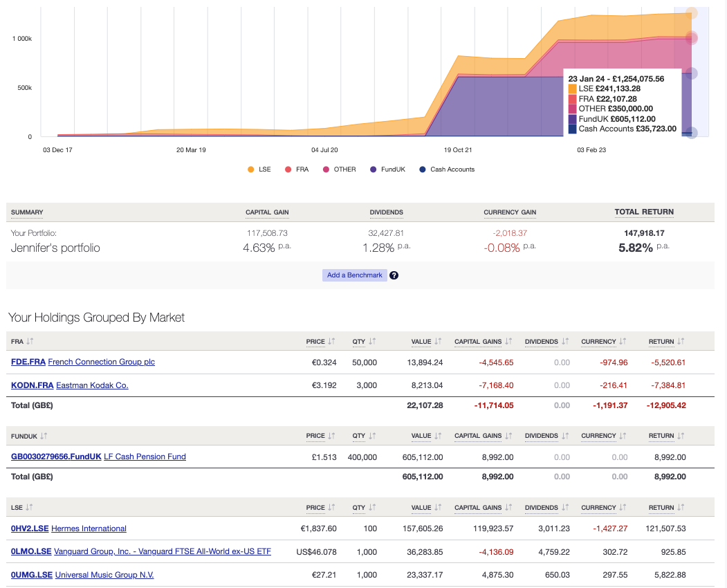Viewport: 727px width, 588px height.
Task: Open the Hermes International holding page
Action: (x=89, y=529)
